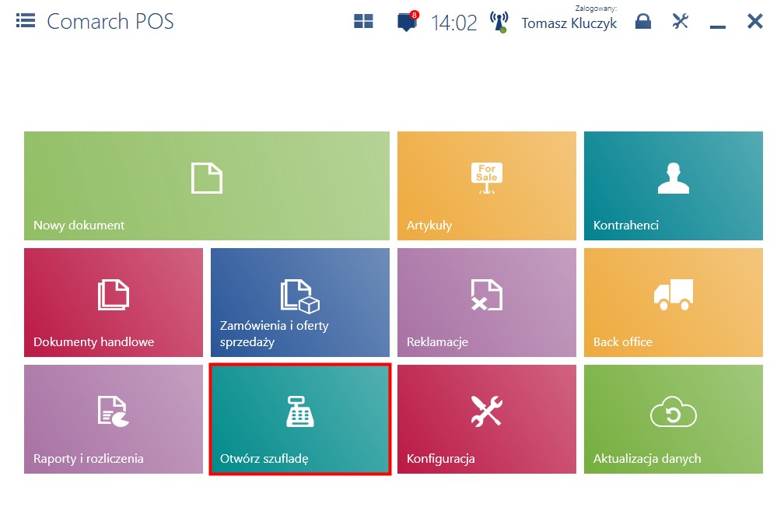Select the Otwórz szufladę tile
The width and height of the screenshot is (777, 532).
tap(300, 419)
